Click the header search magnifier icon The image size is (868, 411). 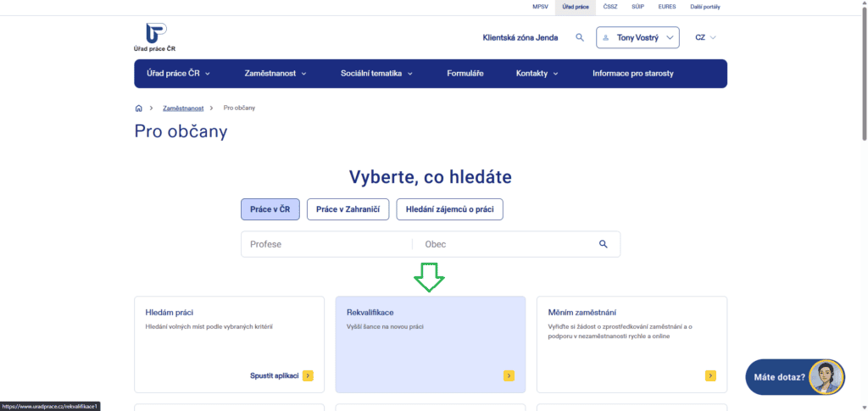coord(580,37)
